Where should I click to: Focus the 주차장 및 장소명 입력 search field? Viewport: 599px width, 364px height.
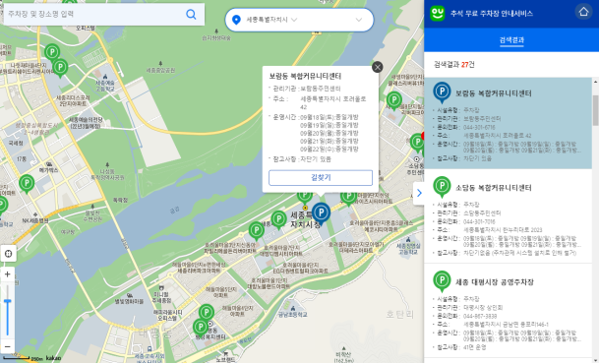[x=93, y=15]
